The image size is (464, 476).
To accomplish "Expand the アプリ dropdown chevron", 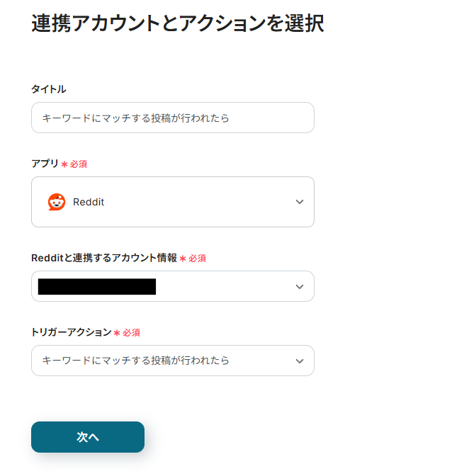I will (300, 202).
